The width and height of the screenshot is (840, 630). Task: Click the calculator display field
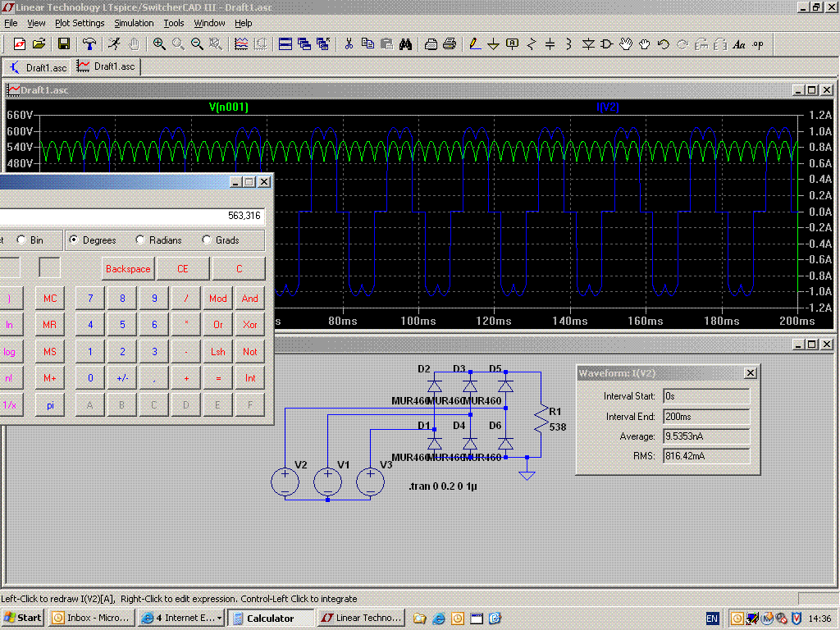click(x=131, y=216)
